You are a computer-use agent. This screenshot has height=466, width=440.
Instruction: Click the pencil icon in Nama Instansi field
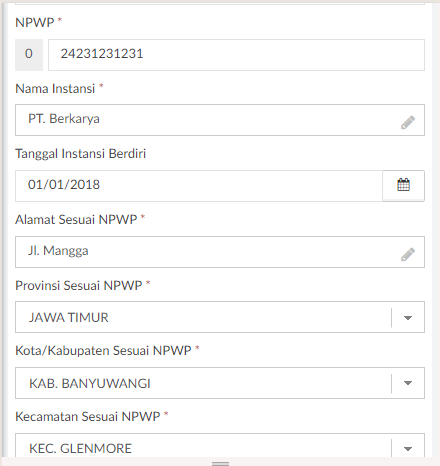[x=408, y=122]
